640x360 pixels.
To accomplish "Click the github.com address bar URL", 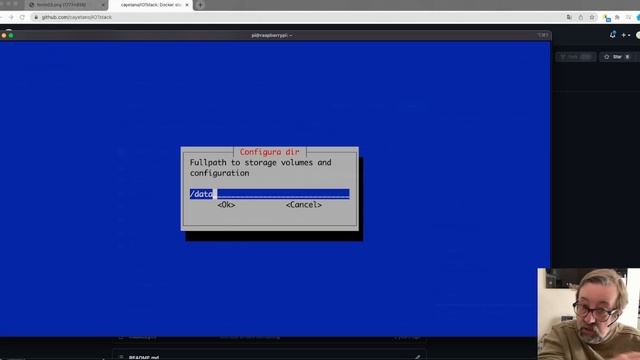I will point(76,17).
